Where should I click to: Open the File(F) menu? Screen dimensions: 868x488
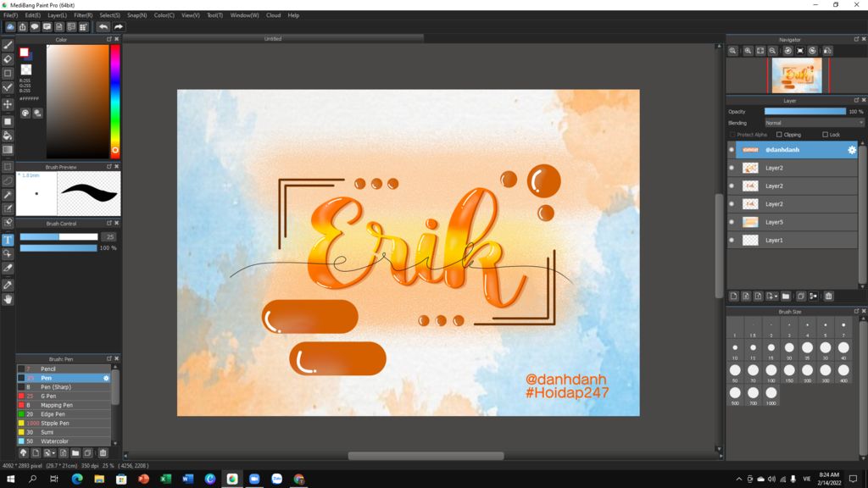coord(10,15)
